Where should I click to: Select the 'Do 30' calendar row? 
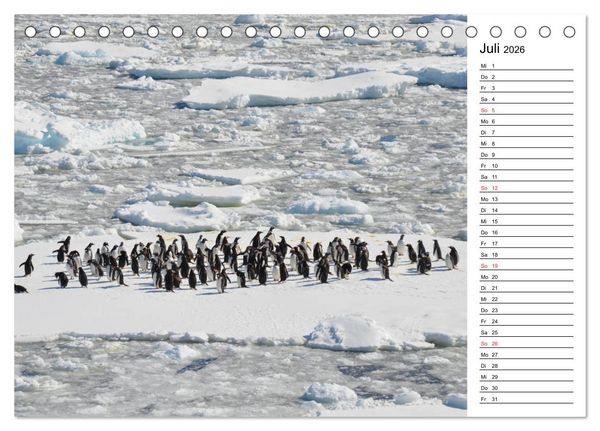point(527,388)
